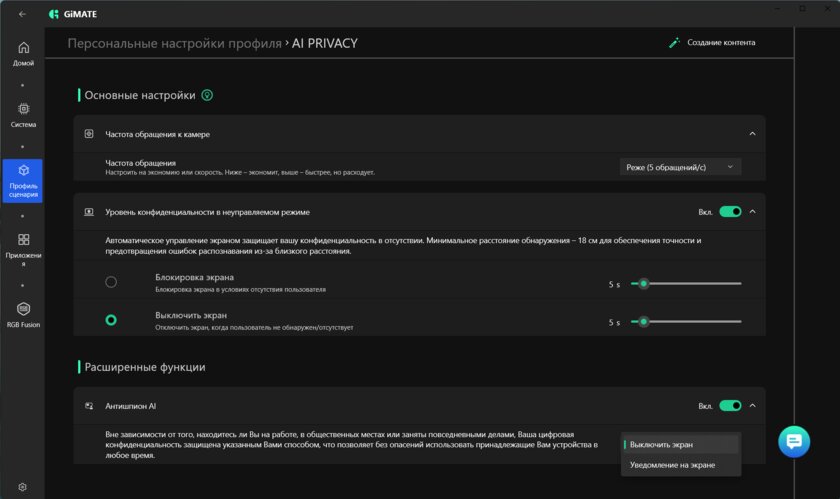Click the vertical scrollbar on right
Viewport: 840px width, 499px height.
click(794, 263)
